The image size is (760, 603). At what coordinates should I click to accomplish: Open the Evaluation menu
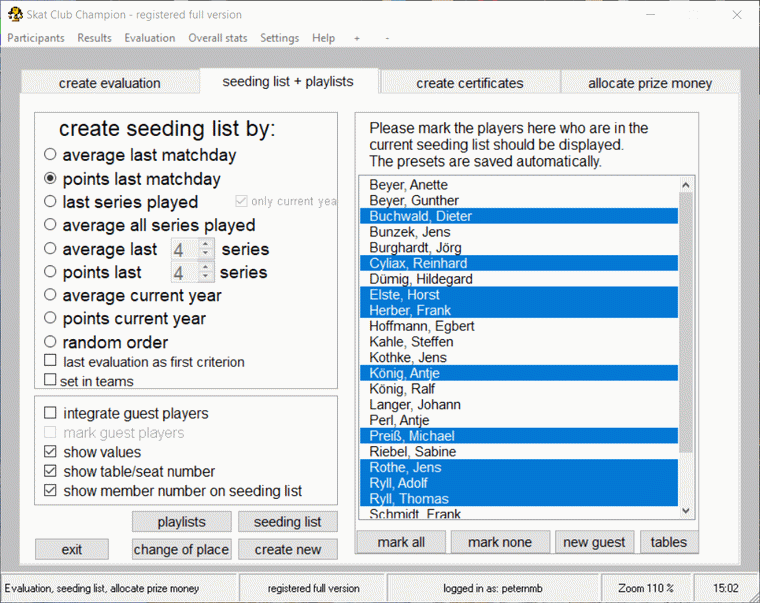click(150, 38)
